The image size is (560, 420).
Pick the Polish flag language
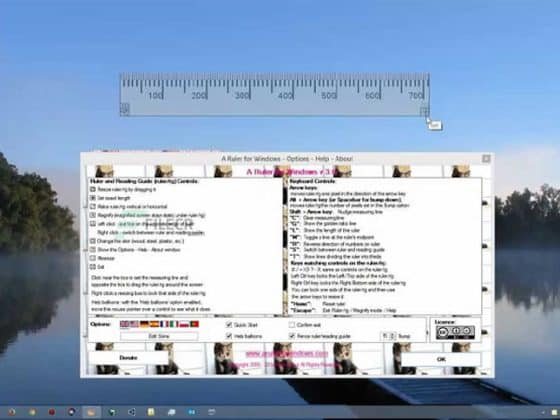pos(184,324)
